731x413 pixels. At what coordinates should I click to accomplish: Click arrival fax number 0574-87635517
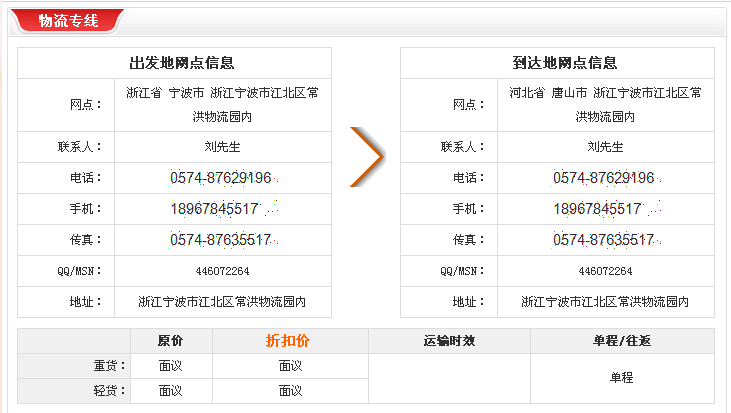click(x=604, y=240)
